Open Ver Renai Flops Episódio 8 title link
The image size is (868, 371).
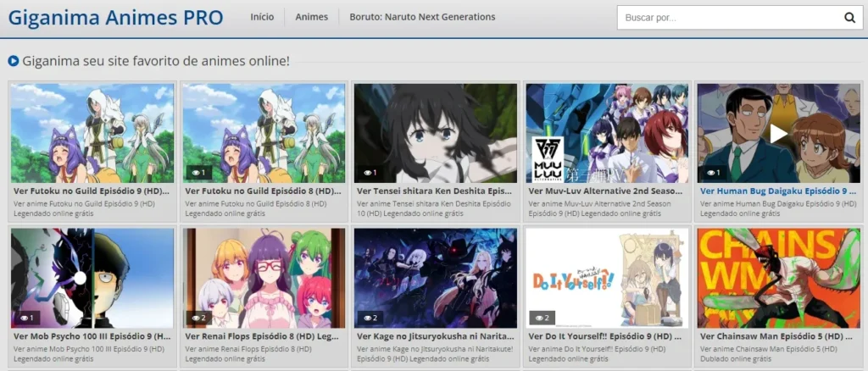(x=263, y=335)
